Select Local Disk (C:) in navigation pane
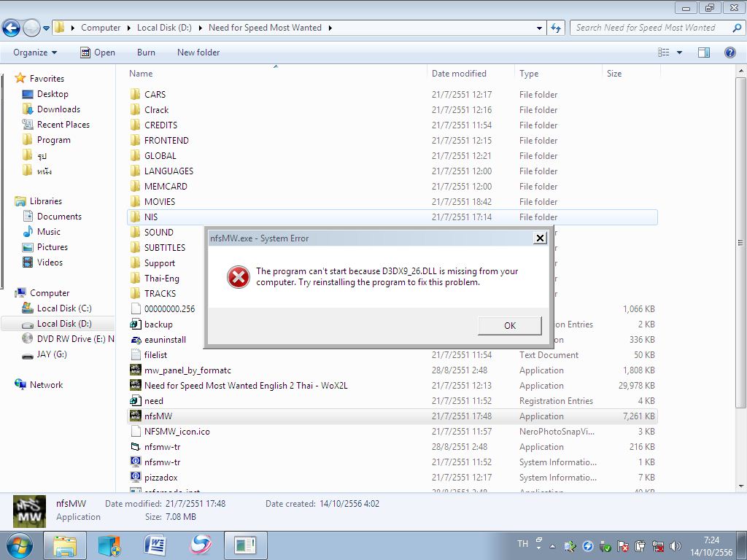747x560 pixels. 64,308
